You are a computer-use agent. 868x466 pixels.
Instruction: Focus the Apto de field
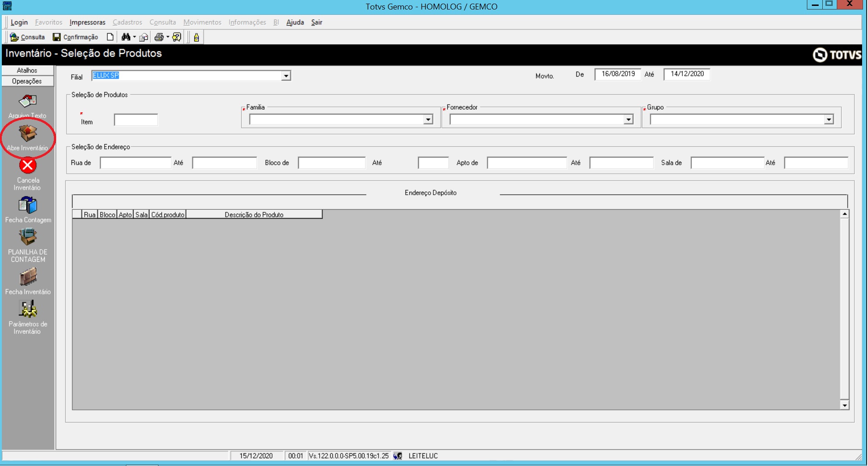(527, 163)
